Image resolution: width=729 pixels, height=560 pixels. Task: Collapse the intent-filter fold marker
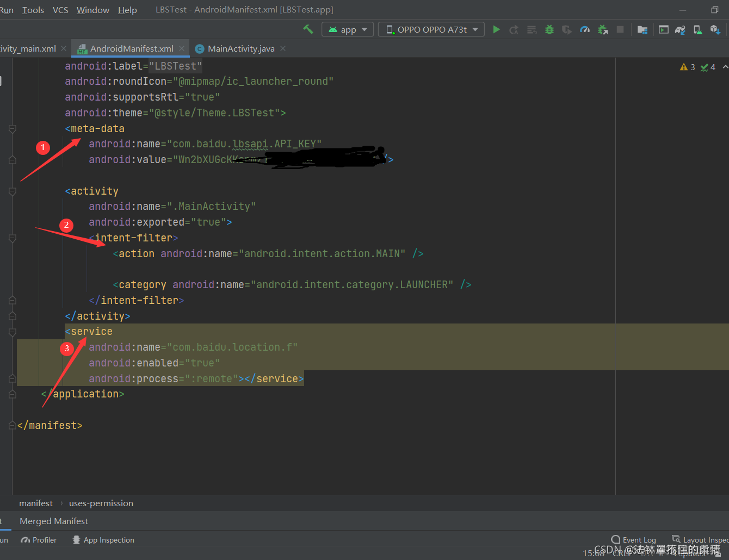tap(12, 238)
